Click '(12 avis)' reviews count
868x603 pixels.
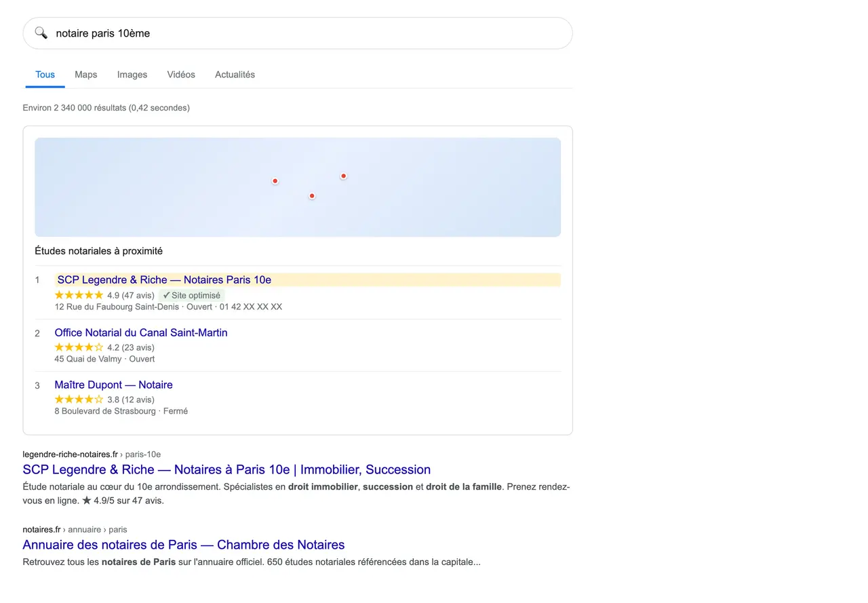click(138, 400)
